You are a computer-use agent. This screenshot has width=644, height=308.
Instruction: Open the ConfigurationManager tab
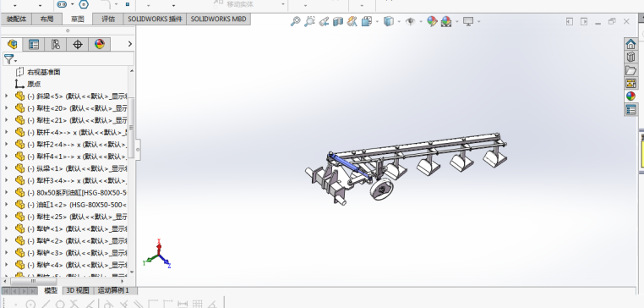click(56, 44)
